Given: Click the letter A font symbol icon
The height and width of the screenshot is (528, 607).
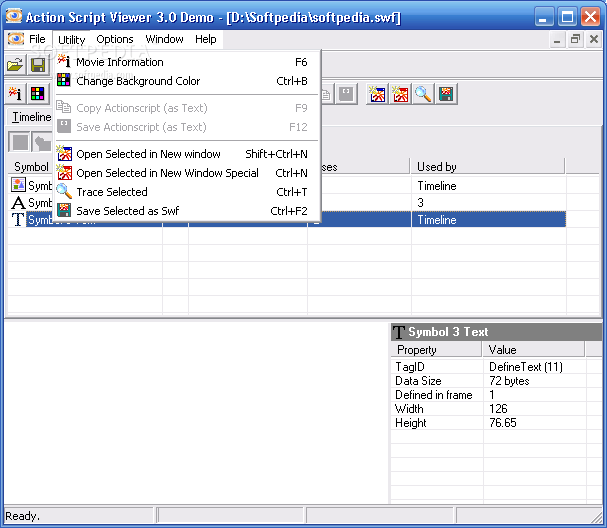Looking at the screenshot, I should [18, 202].
